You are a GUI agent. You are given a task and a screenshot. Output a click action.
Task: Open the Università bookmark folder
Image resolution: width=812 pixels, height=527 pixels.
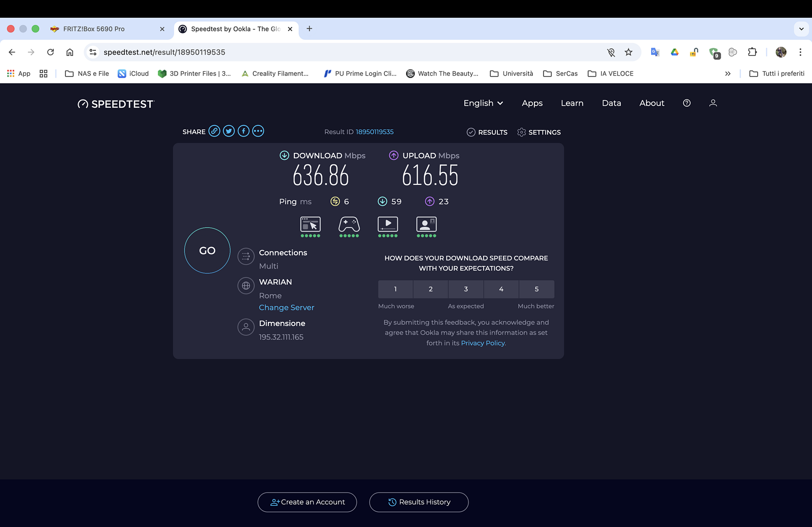point(512,74)
